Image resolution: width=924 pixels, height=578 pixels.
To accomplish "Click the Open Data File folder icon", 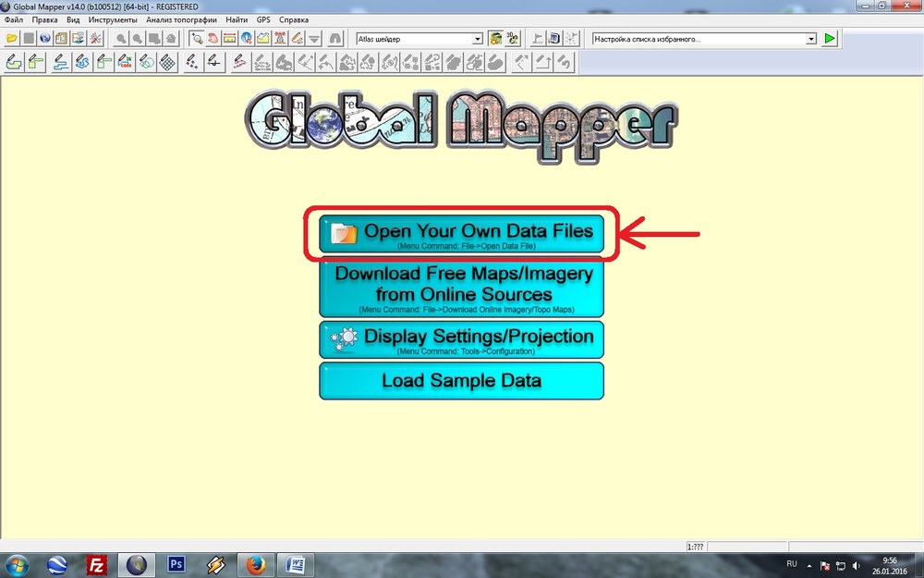I will 12,39.
